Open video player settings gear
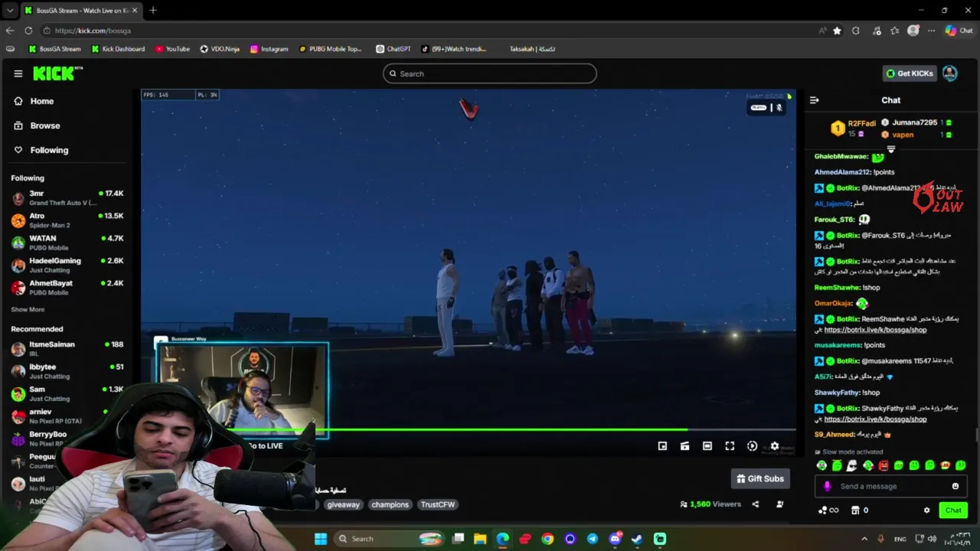 point(775,446)
